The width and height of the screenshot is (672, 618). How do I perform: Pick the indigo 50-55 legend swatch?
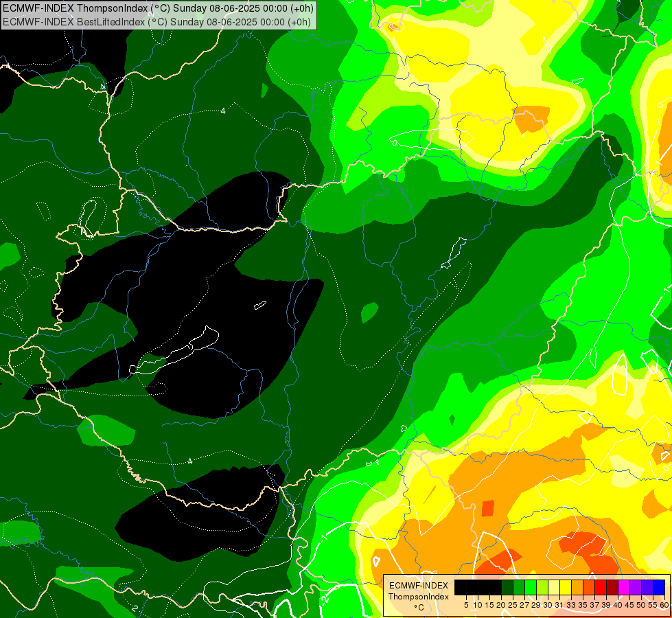coord(647,587)
